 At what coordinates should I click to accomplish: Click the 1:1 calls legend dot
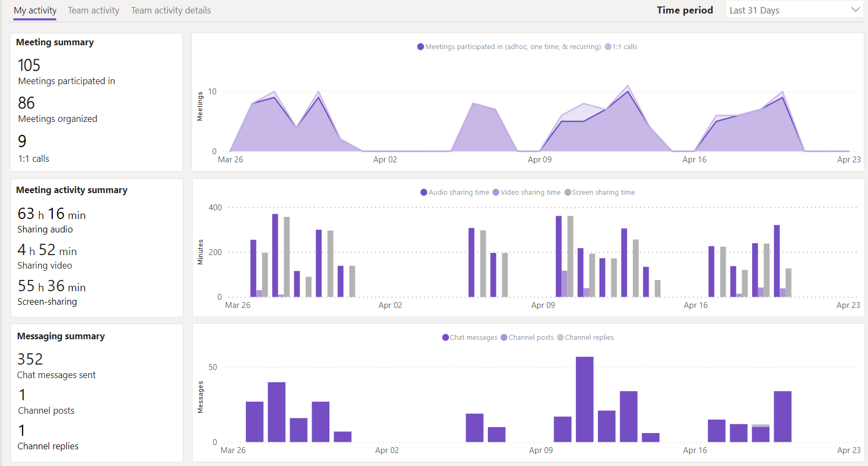(x=608, y=47)
